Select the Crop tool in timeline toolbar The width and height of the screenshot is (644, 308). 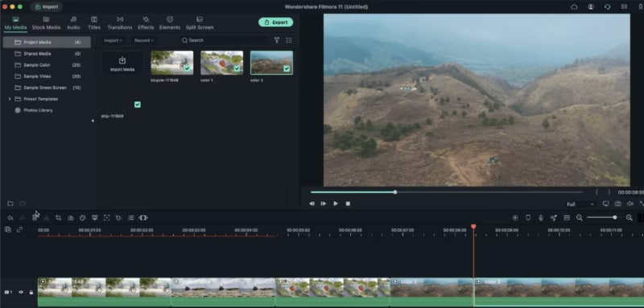(x=58, y=218)
